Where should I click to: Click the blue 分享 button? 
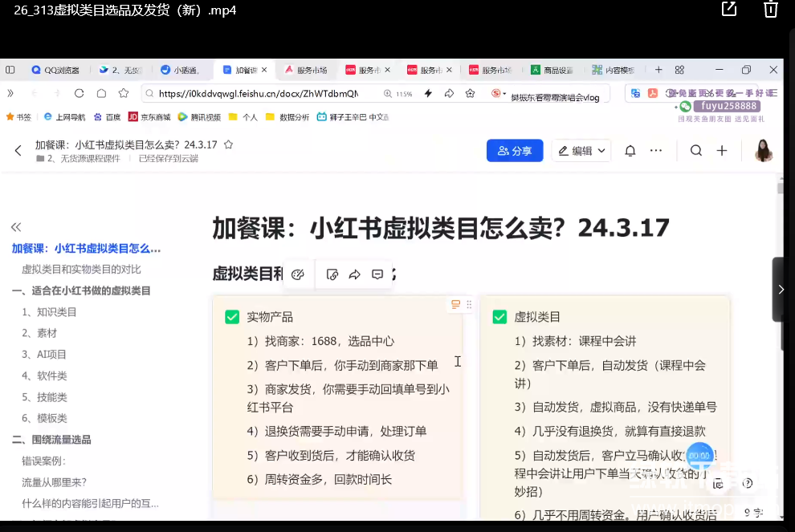tap(515, 151)
